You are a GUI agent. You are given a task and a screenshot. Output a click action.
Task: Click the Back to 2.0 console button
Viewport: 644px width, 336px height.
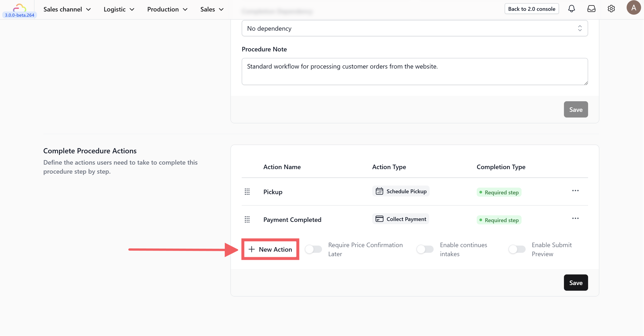click(531, 9)
